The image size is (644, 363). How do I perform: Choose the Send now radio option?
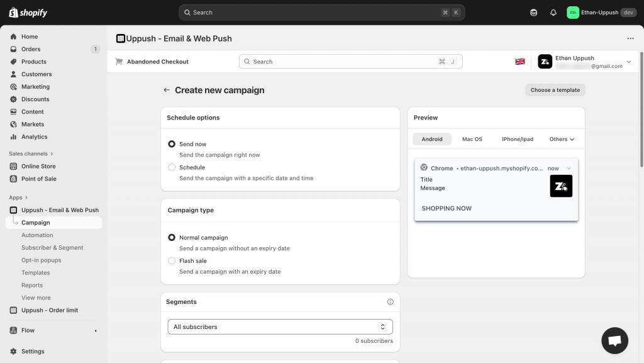click(172, 144)
